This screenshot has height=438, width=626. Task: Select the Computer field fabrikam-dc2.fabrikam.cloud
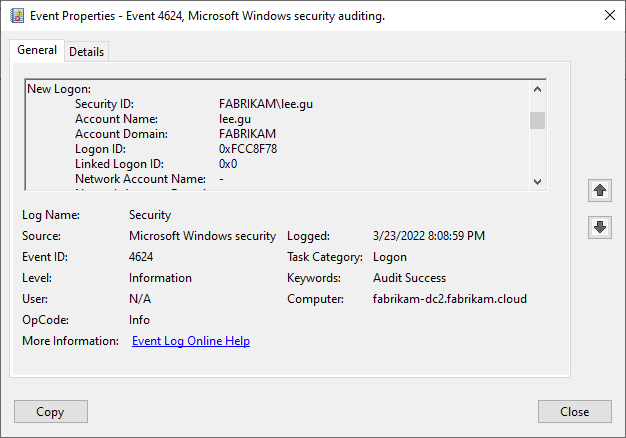coord(450,299)
